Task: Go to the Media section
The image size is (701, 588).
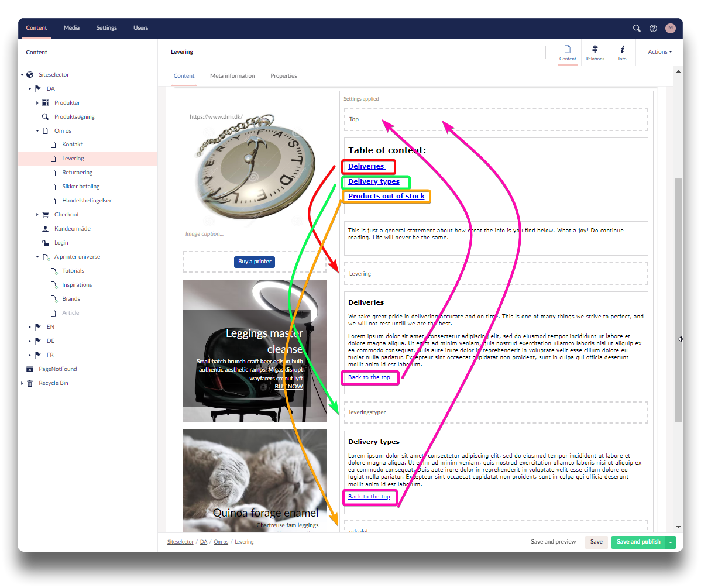Action: (x=71, y=28)
